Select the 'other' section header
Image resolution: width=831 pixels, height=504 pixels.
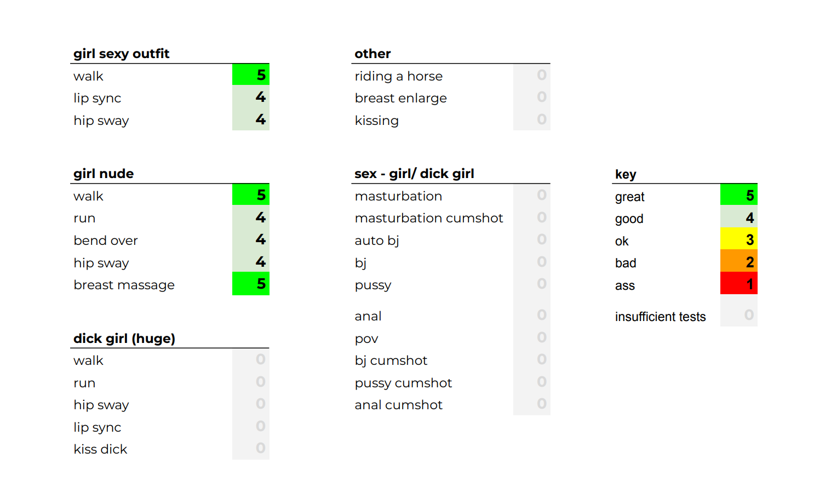tap(372, 54)
